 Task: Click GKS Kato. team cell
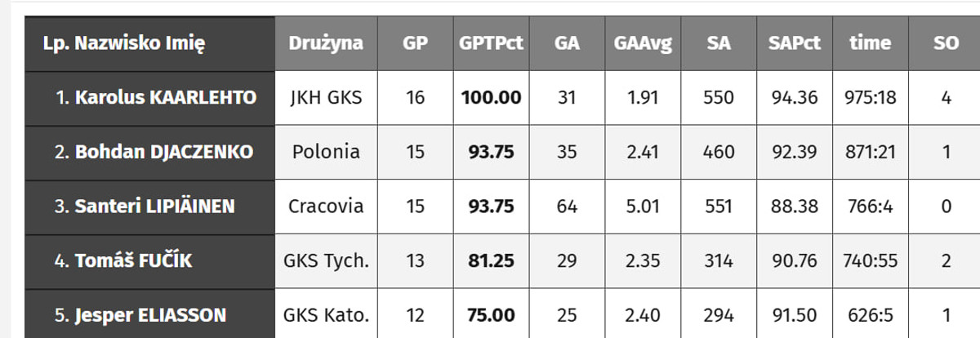[x=326, y=315]
